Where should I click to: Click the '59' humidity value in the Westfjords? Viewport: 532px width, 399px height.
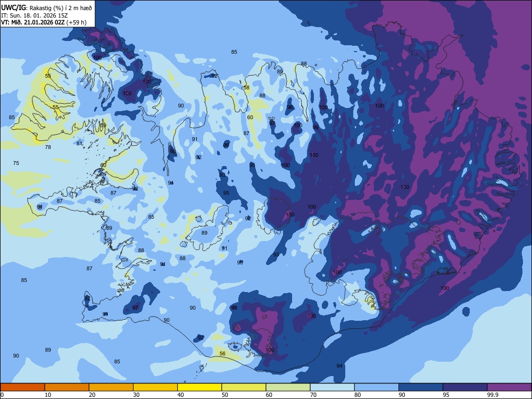[103, 125]
